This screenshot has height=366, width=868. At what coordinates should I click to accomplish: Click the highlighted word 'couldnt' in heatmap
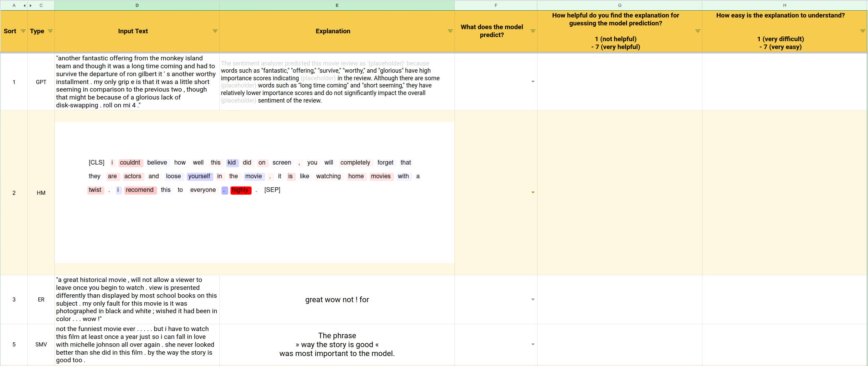130,163
